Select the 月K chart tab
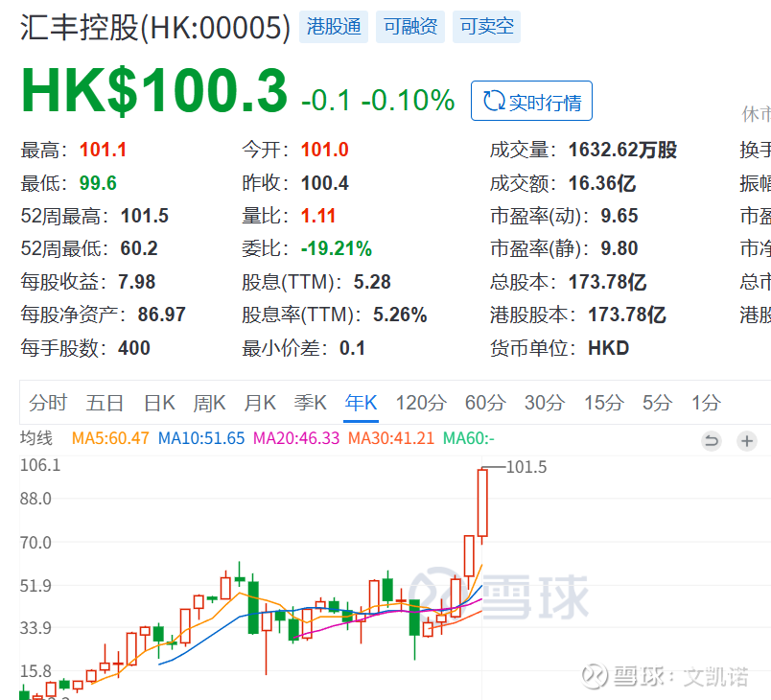 tap(260, 403)
